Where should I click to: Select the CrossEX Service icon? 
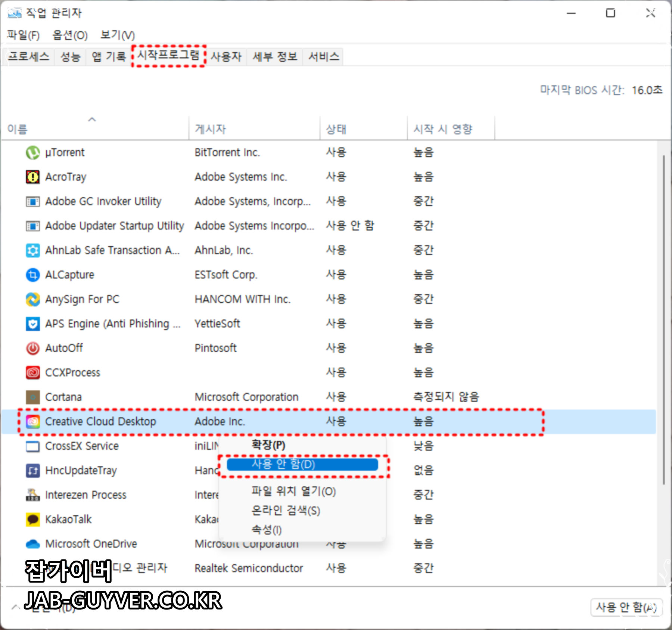pos(33,446)
